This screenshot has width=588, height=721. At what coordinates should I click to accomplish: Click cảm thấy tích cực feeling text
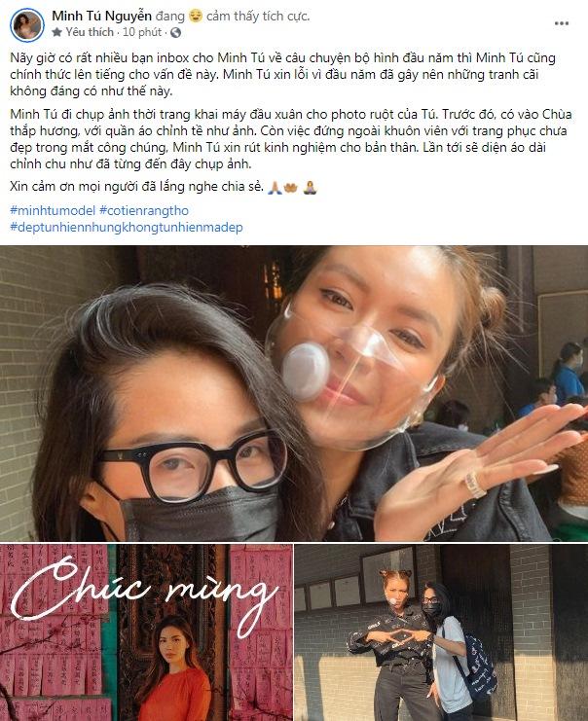[258, 17]
